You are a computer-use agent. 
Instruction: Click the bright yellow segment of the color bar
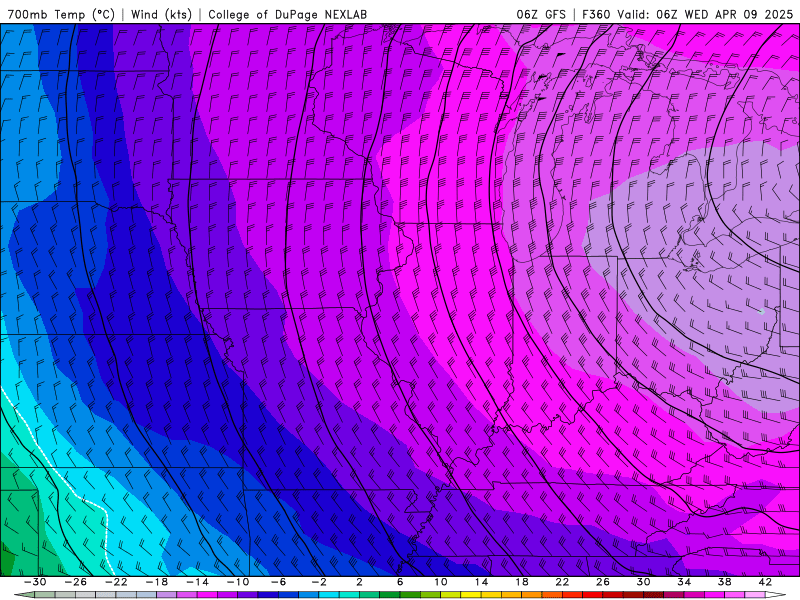click(x=471, y=595)
